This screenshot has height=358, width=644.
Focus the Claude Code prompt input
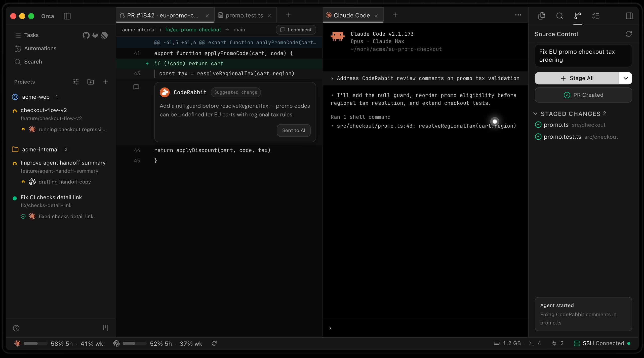[x=425, y=328]
